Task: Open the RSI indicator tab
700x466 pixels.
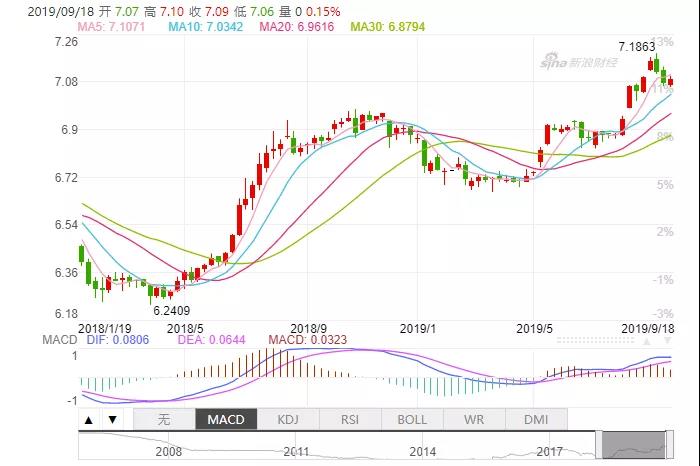Action: (351, 420)
